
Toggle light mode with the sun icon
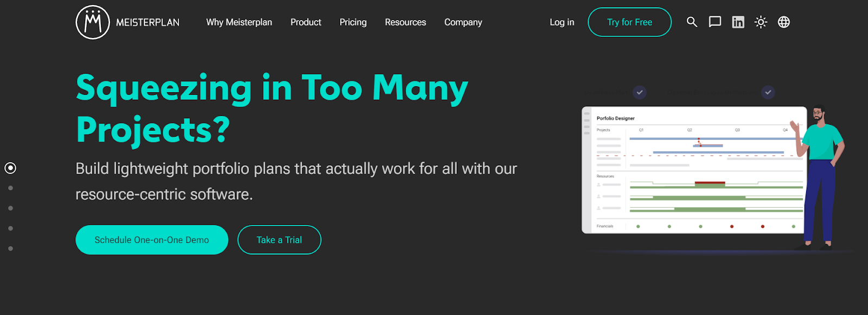click(761, 22)
